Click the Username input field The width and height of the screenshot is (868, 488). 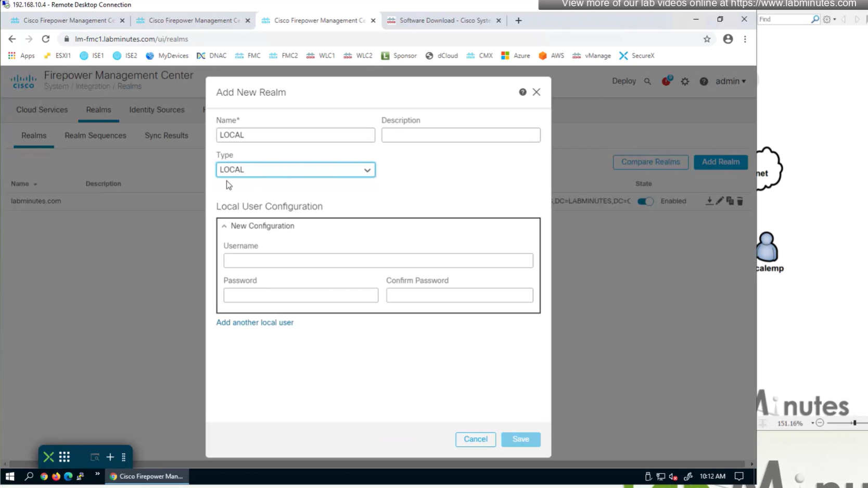(378, 260)
